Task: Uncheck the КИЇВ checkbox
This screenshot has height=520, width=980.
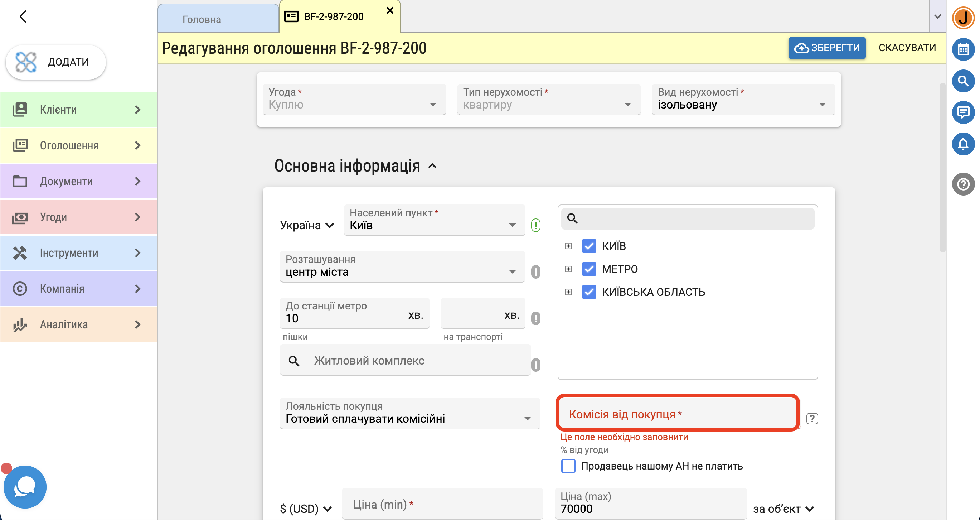Action: pos(588,246)
